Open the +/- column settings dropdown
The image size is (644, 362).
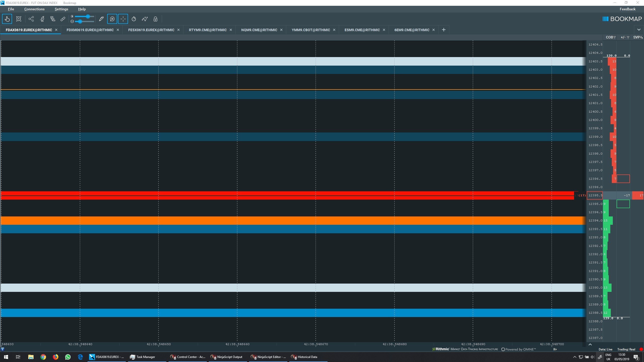[628, 37]
